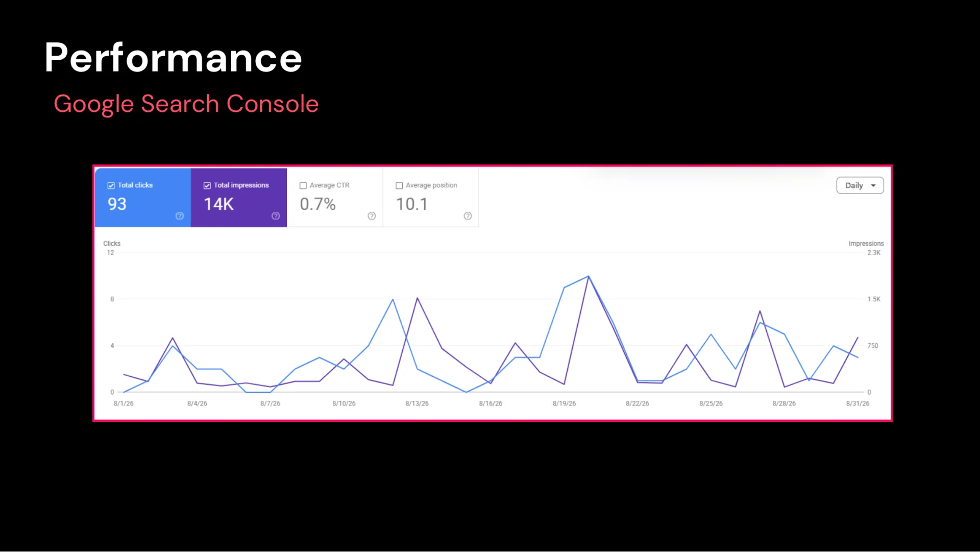Click the 8/22/26 date axis label

click(638, 403)
